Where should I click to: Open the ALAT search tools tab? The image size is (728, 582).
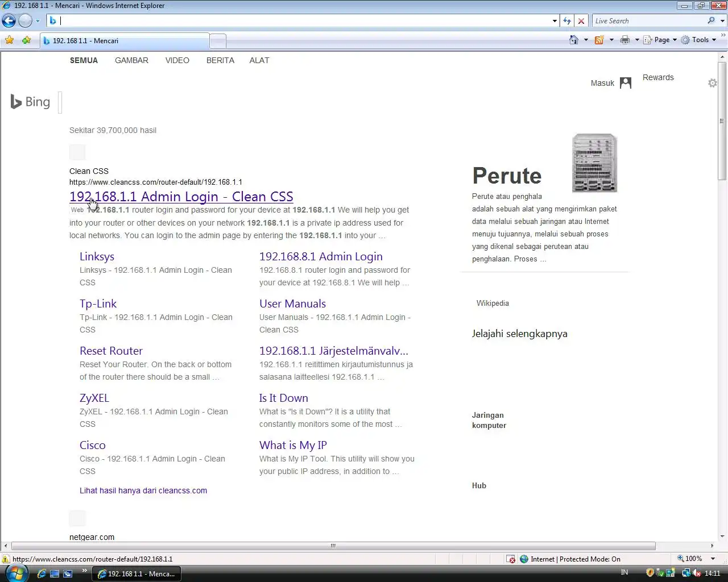pyautogui.click(x=259, y=60)
